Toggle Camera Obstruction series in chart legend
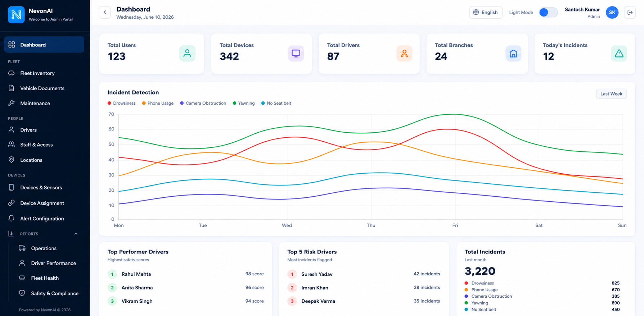The width and height of the screenshot is (644, 316). (x=203, y=103)
